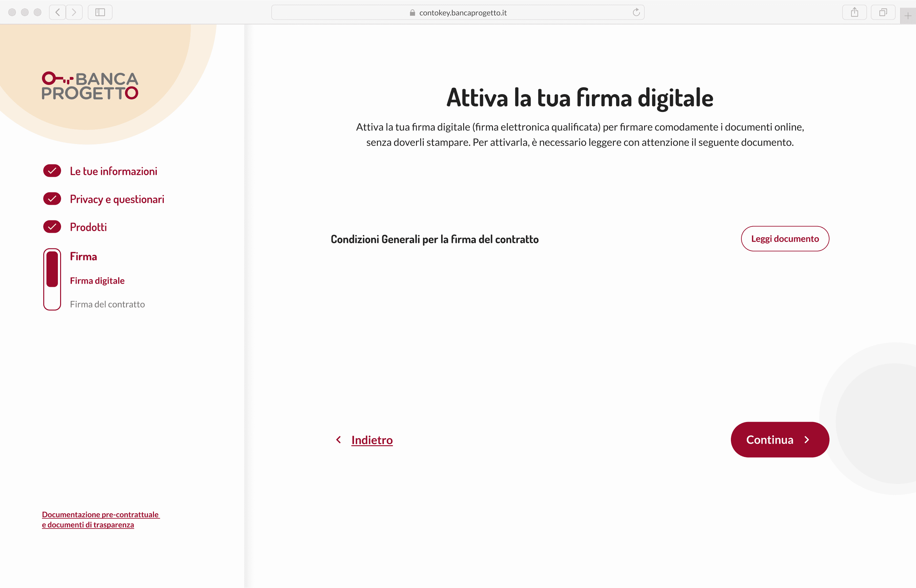This screenshot has width=916, height=588.
Task: Click the browser back arrow icon
Action: (58, 12)
